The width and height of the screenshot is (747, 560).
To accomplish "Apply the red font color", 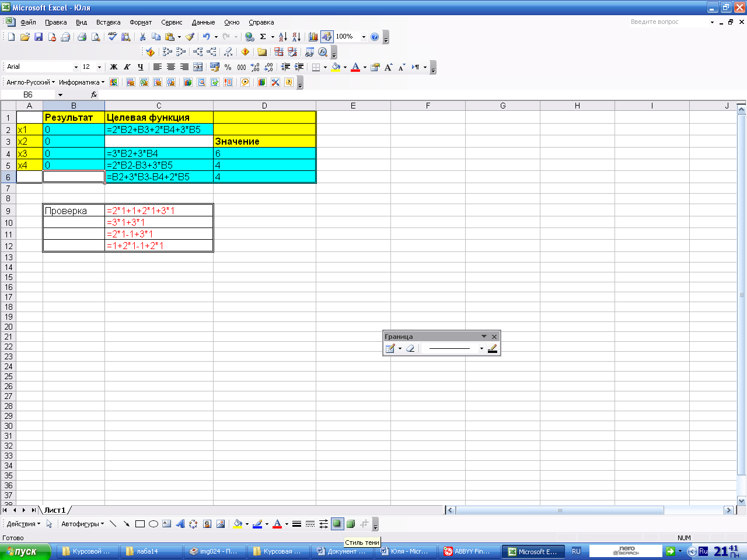I will point(355,67).
